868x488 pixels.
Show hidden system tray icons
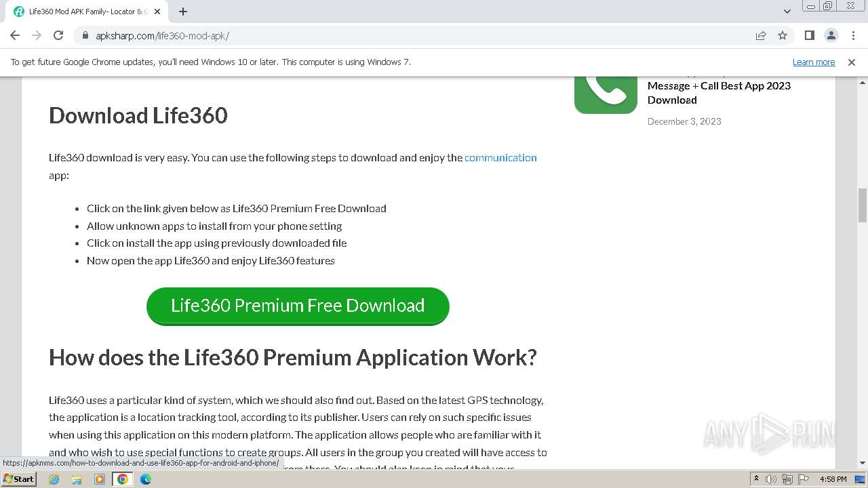756,479
